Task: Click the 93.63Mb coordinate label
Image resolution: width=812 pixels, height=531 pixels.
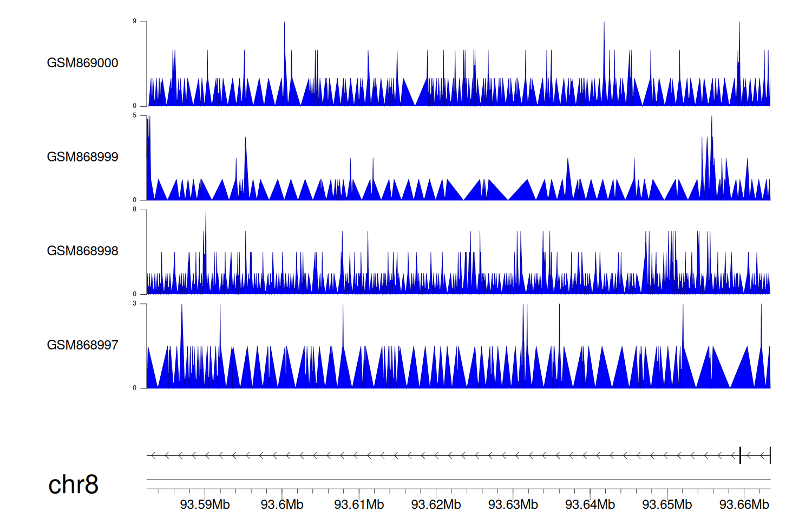Action: point(513,504)
